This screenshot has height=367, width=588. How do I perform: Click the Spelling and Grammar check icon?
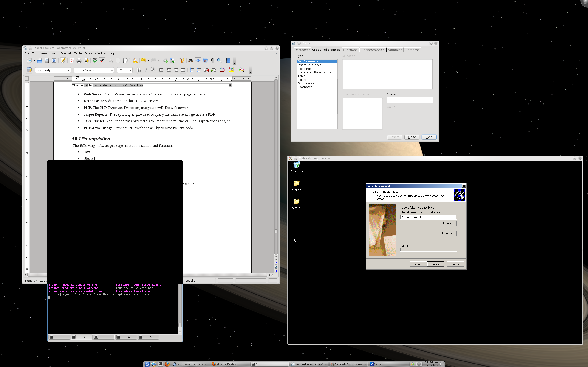95,61
